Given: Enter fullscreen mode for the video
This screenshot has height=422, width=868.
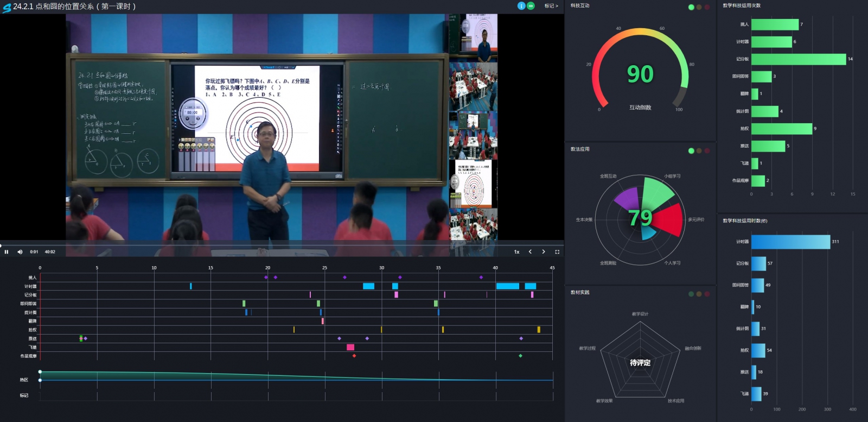Looking at the screenshot, I should coord(557,252).
